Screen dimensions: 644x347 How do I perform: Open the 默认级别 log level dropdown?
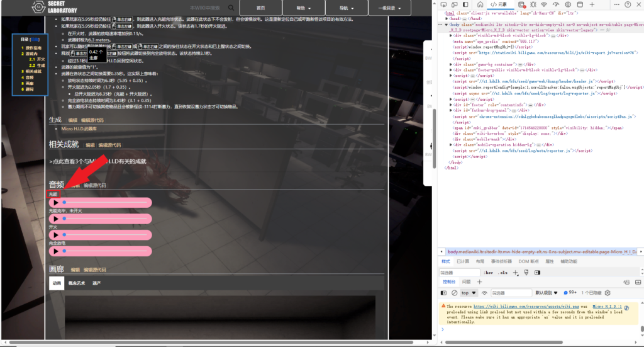click(x=547, y=293)
